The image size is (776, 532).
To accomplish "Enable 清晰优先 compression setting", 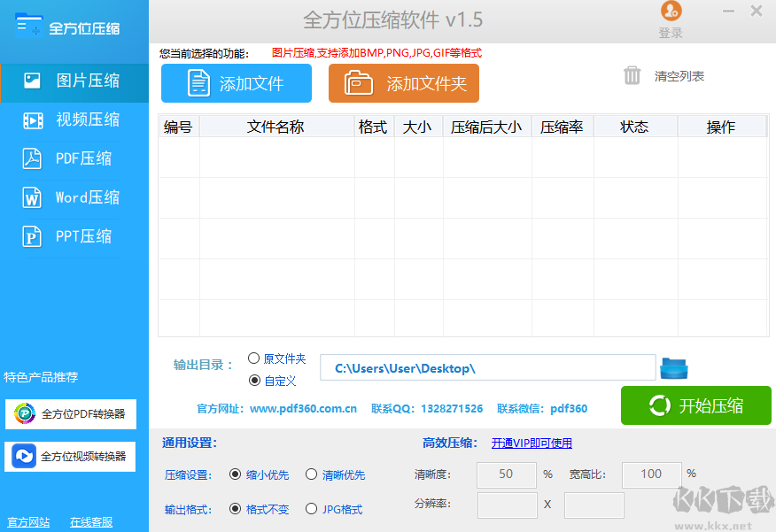I will (x=311, y=474).
